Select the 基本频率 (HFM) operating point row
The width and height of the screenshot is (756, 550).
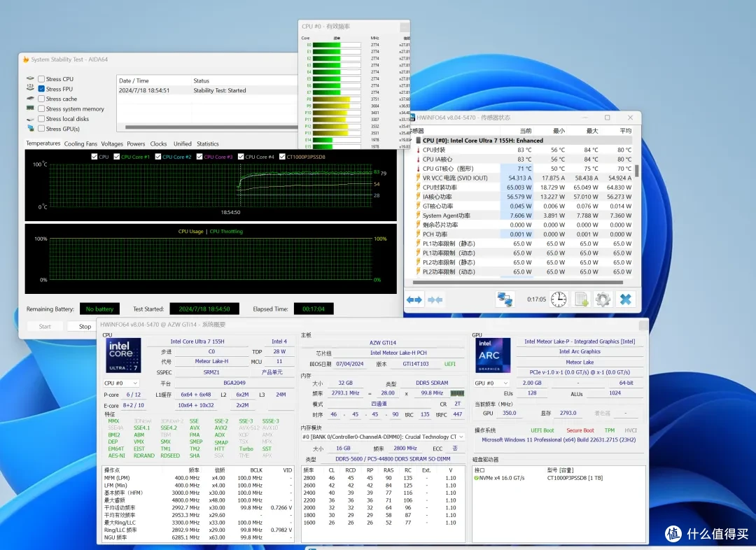(x=198, y=493)
